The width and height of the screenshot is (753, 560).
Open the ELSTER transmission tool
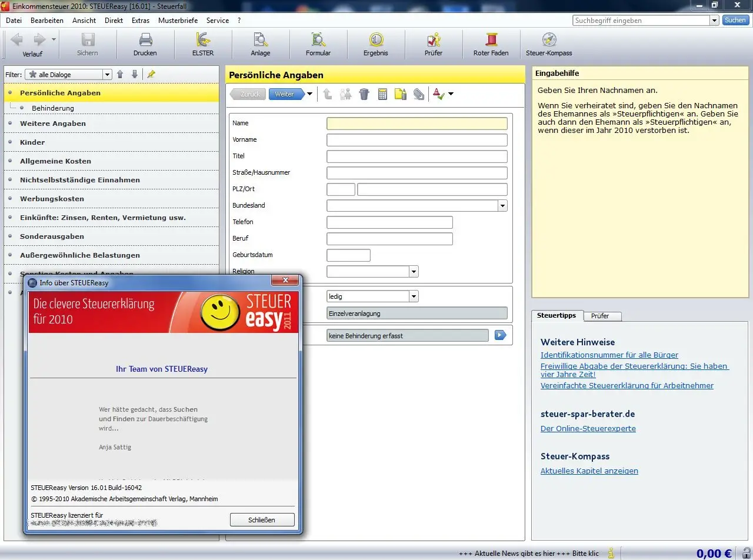click(x=203, y=39)
